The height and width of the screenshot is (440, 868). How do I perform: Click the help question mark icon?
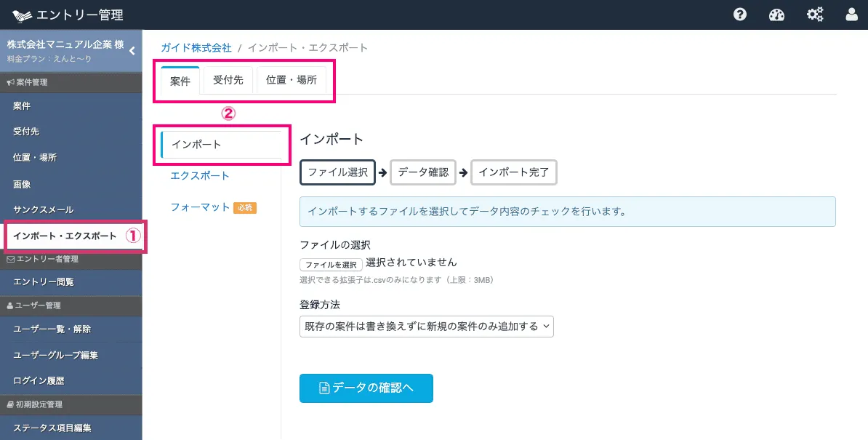[740, 15]
